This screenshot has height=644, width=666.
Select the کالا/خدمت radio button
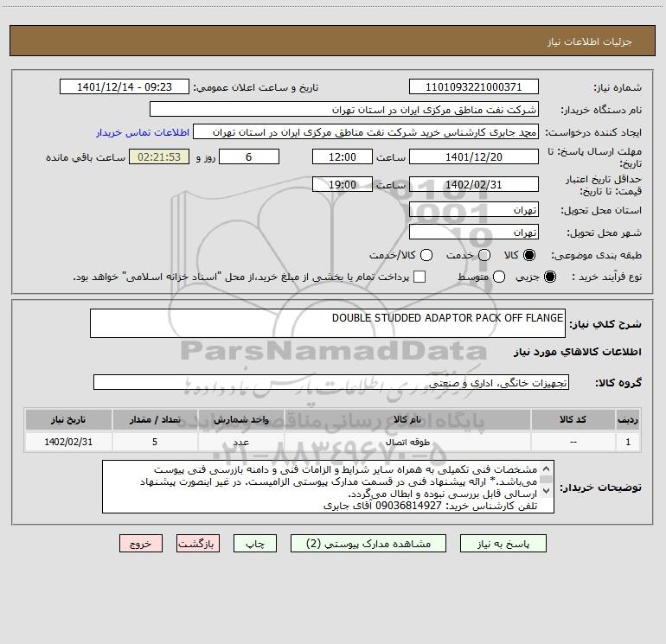pyautogui.click(x=426, y=255)
